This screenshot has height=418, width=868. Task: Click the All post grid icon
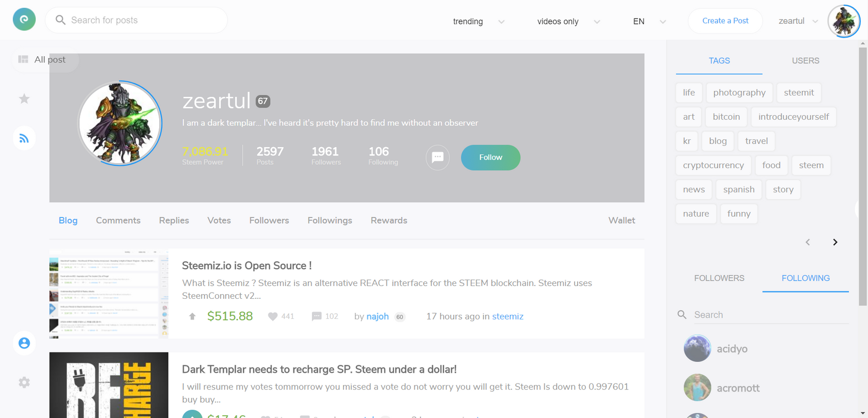coord(23,59)
